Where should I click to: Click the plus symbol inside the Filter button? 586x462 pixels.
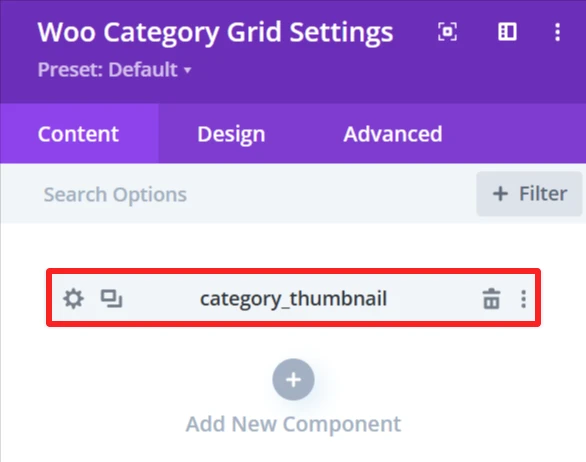click(x=500, y=194)
